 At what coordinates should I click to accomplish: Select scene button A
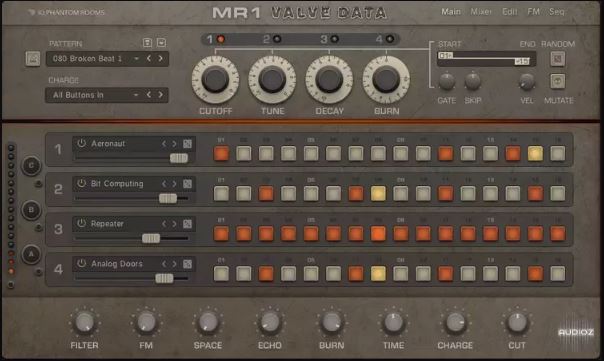31,254
